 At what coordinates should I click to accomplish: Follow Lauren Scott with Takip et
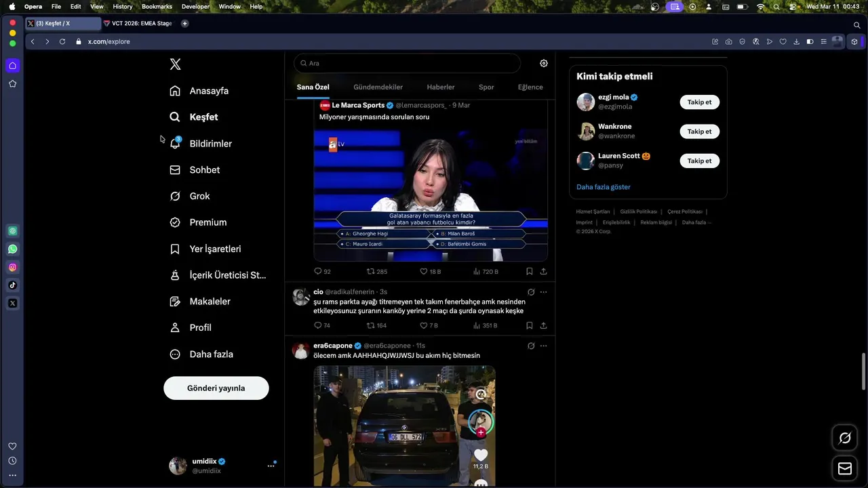[x=699, y=161]
